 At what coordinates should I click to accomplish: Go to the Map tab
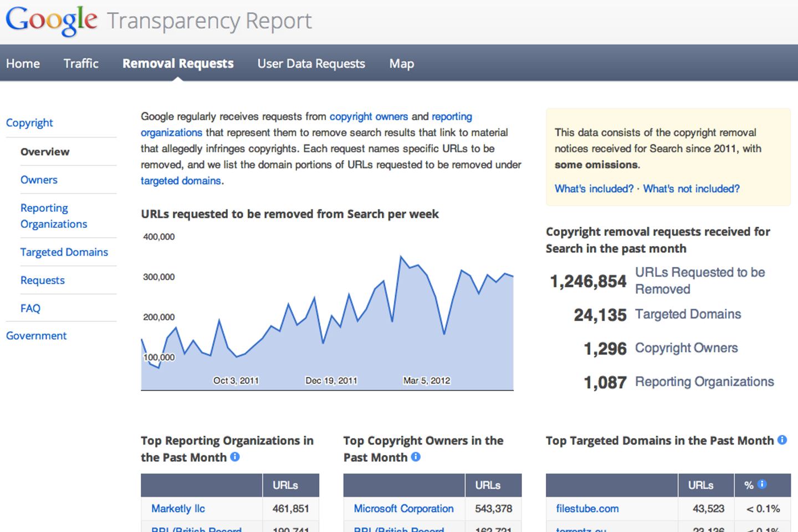pyautogui.click(x=401, y=63)
